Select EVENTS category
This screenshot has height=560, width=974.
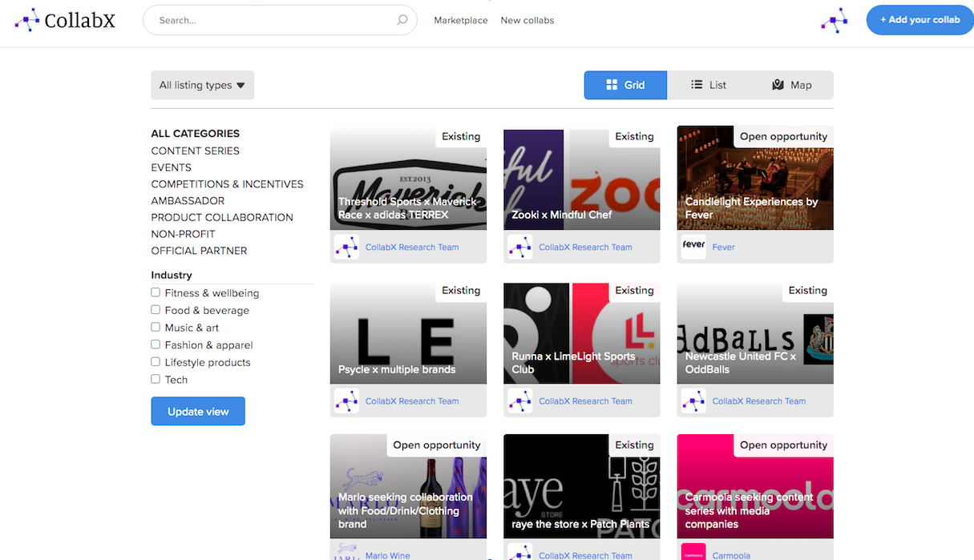click(172, 167)
